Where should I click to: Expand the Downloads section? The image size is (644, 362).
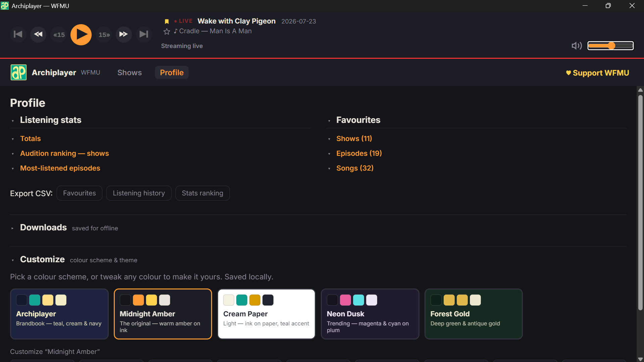pos(43,228)
